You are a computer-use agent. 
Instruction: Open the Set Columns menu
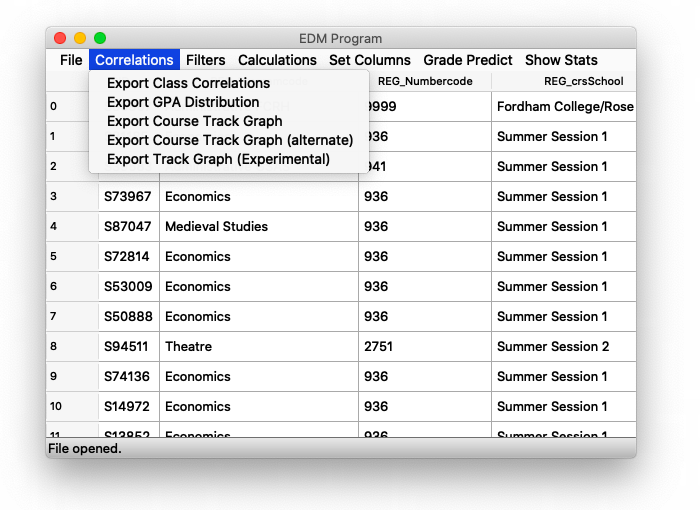pyautogui.click(x=369, y=60)
